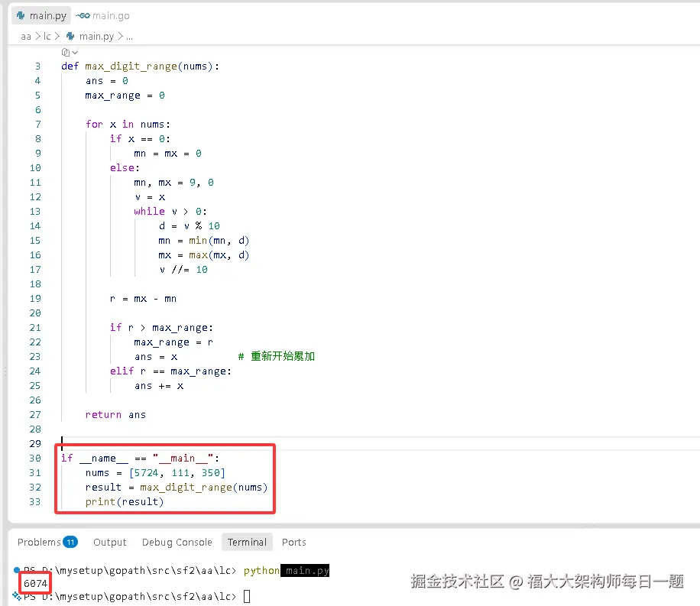Open the Debug Console panel tab

pyautogui.click(x=177, y=542)
